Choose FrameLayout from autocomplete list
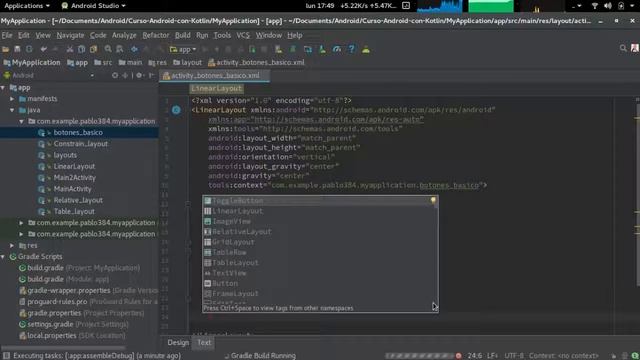640x360 pixels. pos(320,293)
